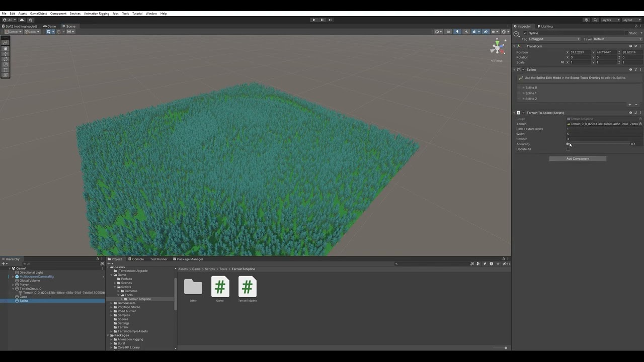This screenshot has height=362, width=644.
Task: Open the draw mode shading dropdown
Action: pos(439,32)
